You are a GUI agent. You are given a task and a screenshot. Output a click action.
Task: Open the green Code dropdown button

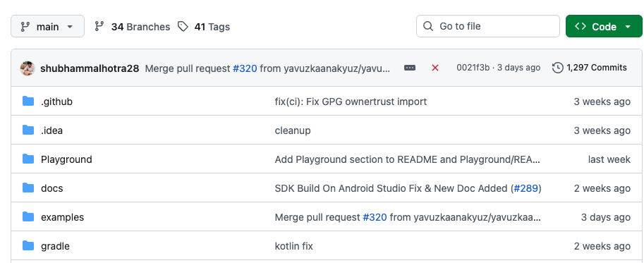604,26
